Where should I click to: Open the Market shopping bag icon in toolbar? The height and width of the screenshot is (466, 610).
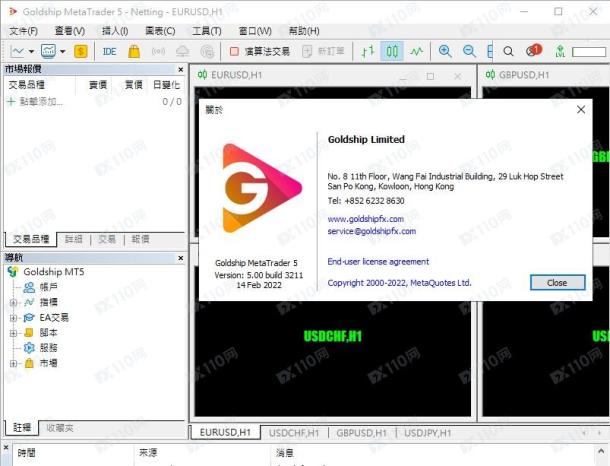point(134,51)
